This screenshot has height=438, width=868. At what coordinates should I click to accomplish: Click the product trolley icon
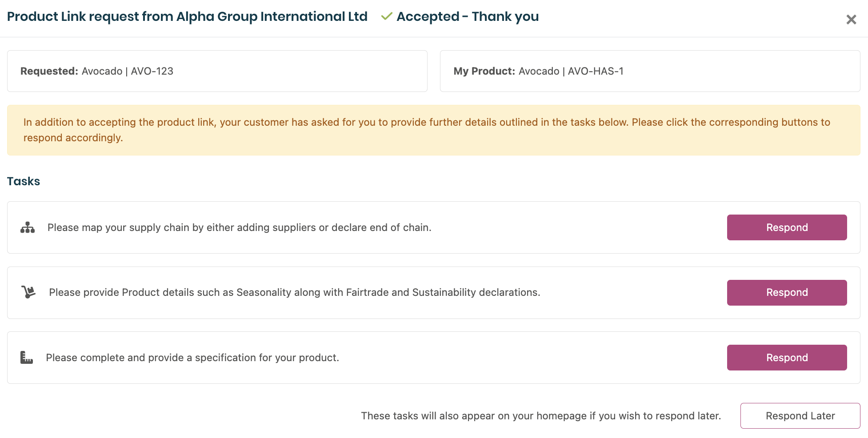28,292
